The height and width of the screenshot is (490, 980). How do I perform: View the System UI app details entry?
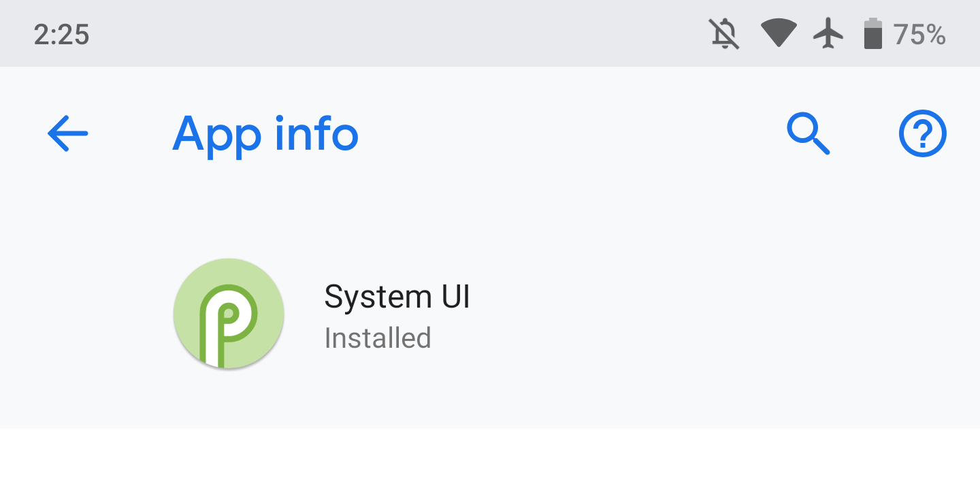pyautogui.click(x=397, y=314)
